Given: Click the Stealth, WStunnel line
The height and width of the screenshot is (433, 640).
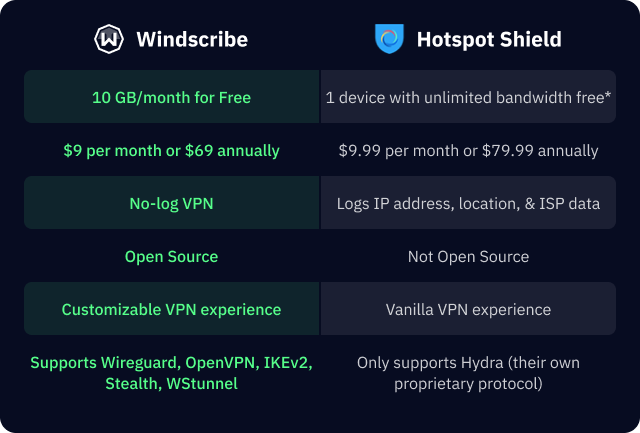Looking at the screenshot, I should (x=171, y=384).
